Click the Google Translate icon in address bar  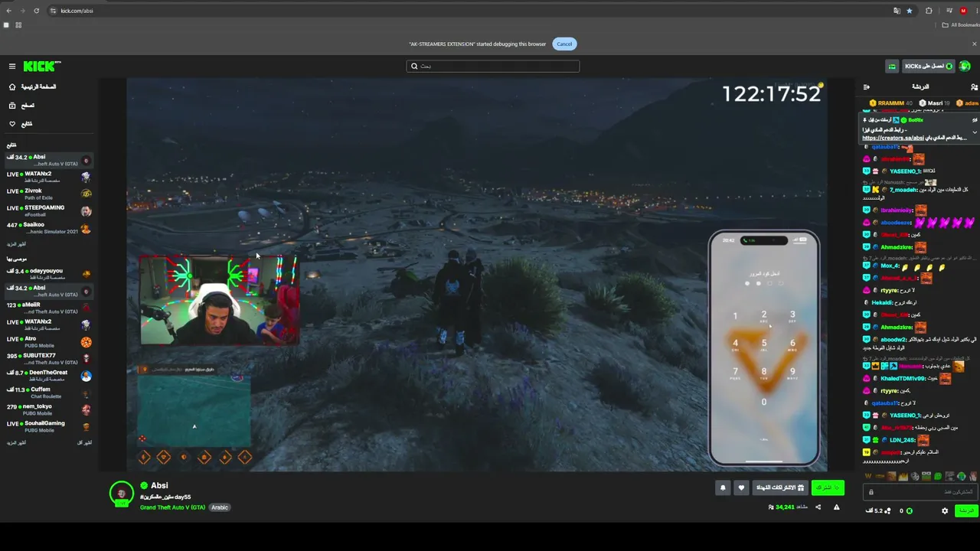click(897, 11)
